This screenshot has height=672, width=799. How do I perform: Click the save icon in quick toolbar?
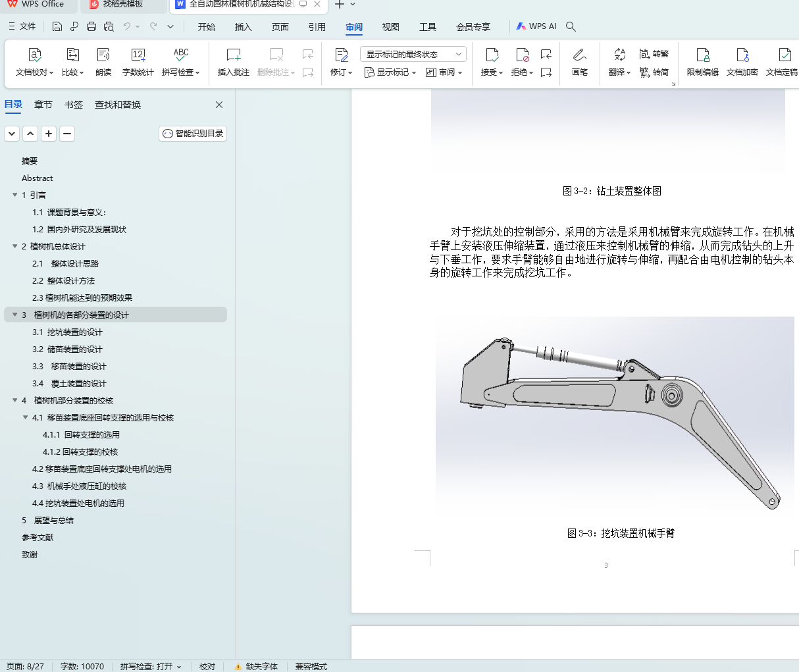coord(57,26)
